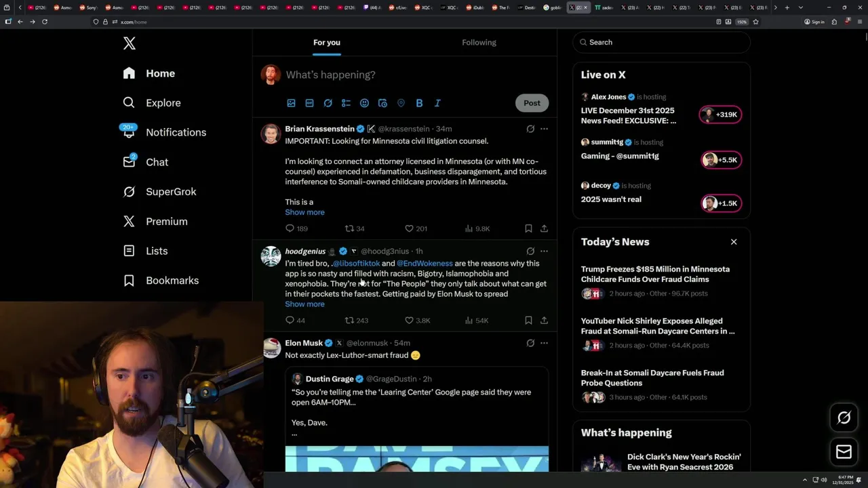Screen dimensions: 868x488
Task: Open Elon Musk's profile name
Action: [304, 343]
